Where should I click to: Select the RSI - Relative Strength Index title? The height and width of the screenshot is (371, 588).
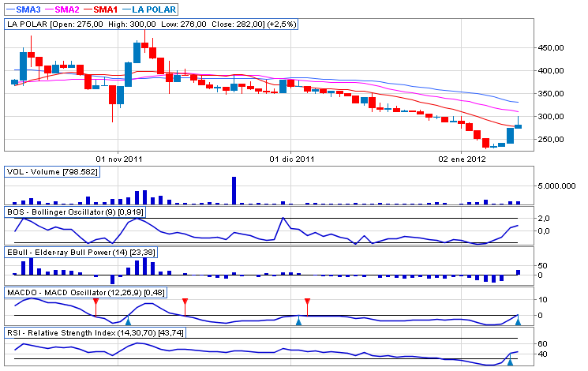point(85,333)
